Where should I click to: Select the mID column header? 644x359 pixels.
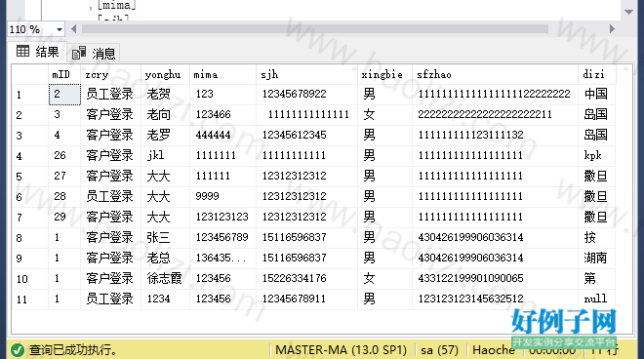64,74
